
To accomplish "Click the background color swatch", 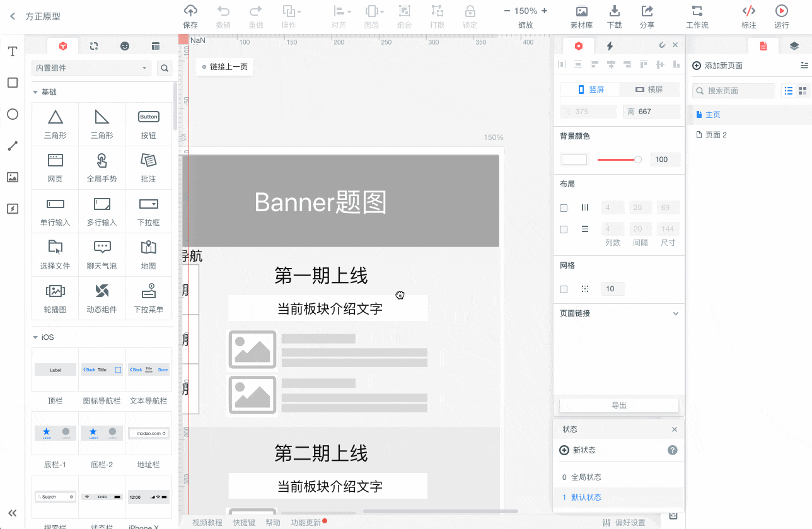I will (x=574, y=160).
